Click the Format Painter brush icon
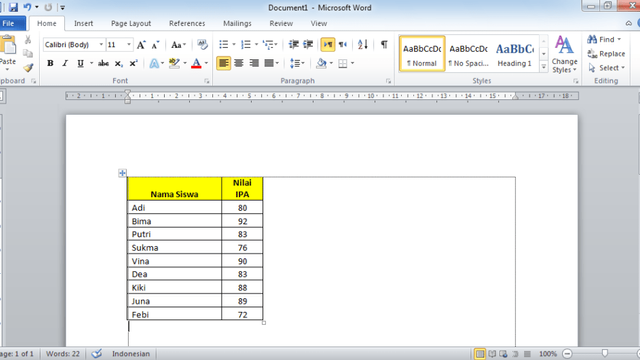 tap(28, 68)
